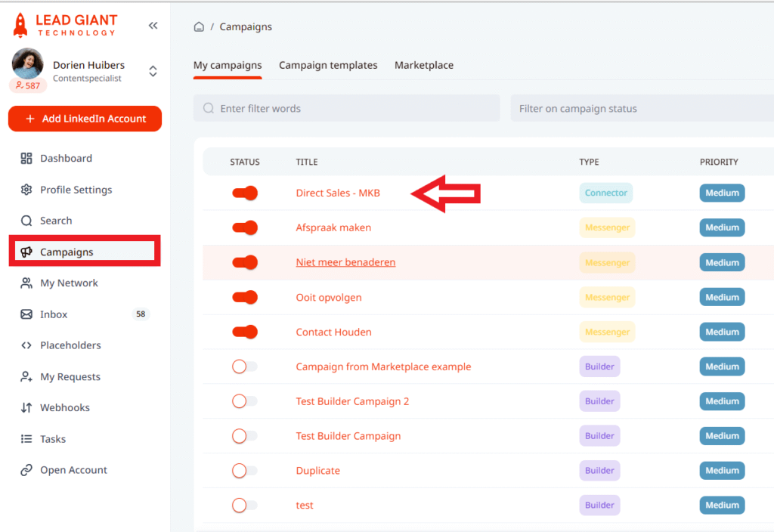This screenshot has height=532, width=774.
Task: Click the Placeholders code brackets icon
Action: pos(26,345)
